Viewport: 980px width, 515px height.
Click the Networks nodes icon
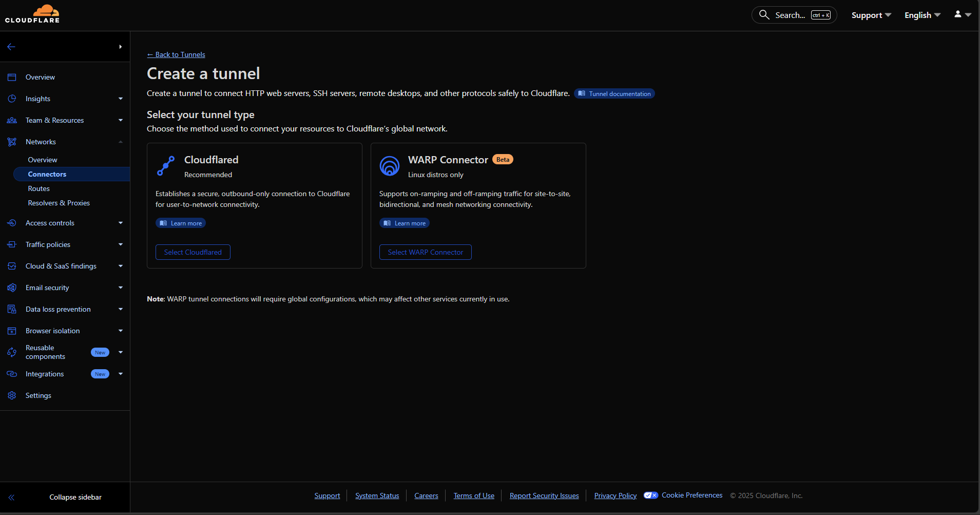pos(12,142)
